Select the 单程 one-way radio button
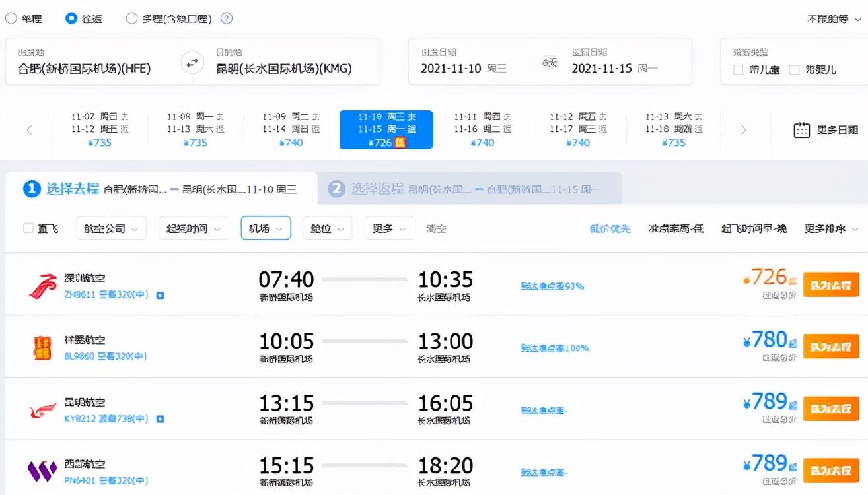868x495 pixels. [11, 18]
